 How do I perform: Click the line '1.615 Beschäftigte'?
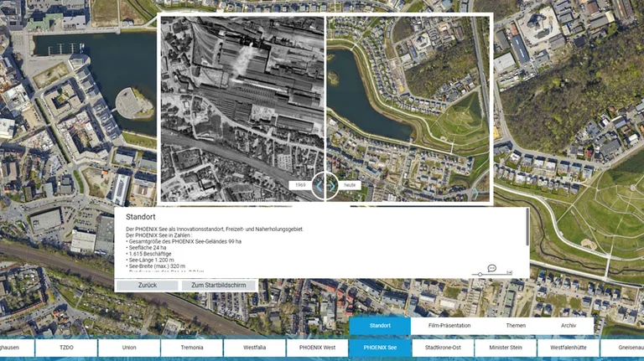(x=148, y=254)
